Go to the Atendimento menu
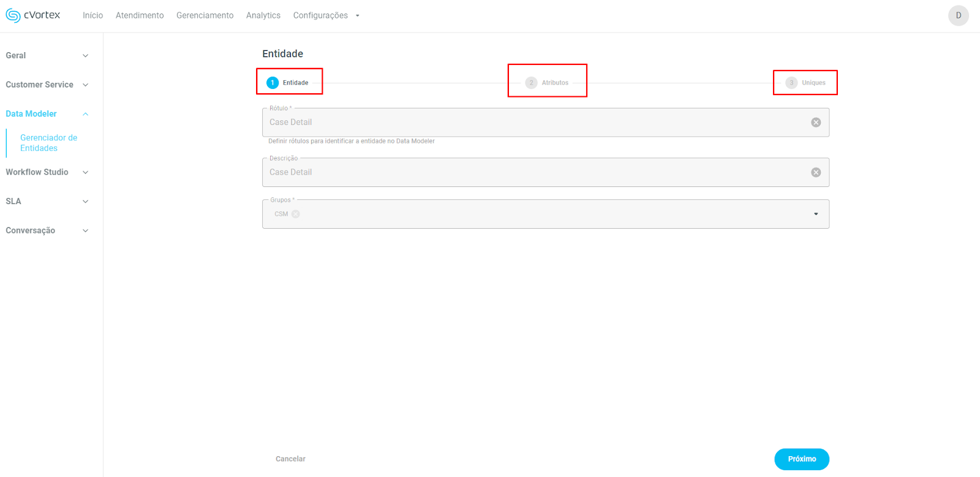The height and width of the screenshot is (477, 980). pyautogui.click(x=140, y=15)
